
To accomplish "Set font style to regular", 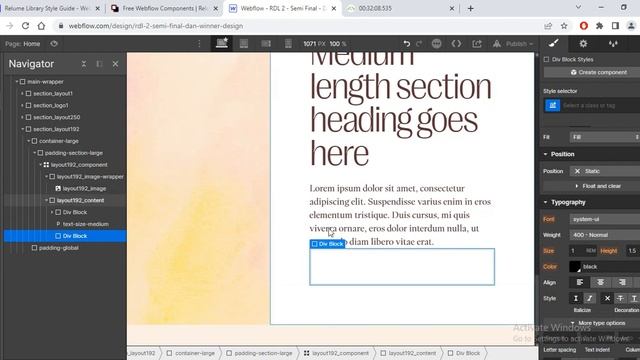I will tap(576, 298).
